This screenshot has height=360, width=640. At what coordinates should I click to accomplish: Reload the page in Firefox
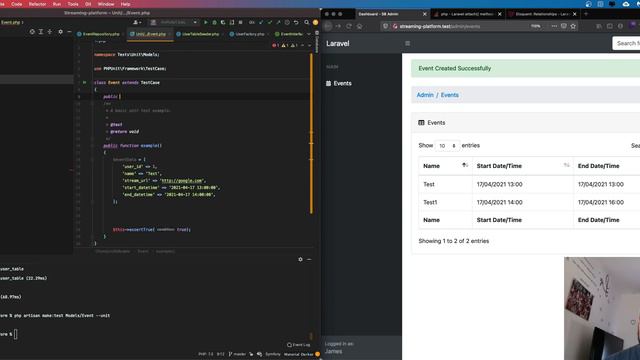click(x=349, y=26)
